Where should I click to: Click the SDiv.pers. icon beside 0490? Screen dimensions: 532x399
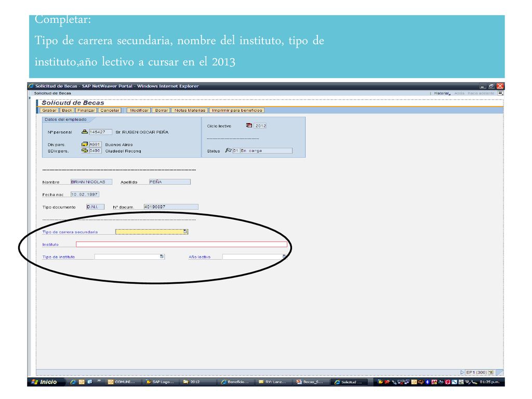point(85,151)
